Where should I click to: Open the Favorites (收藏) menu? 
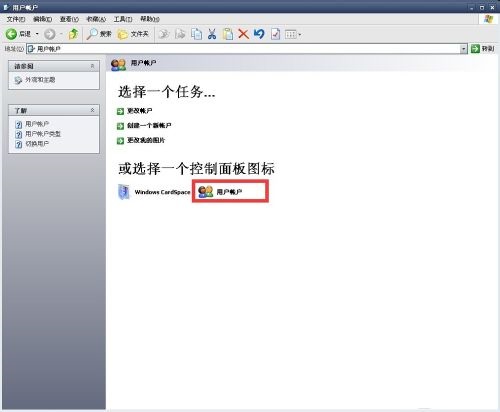point(96,19)
